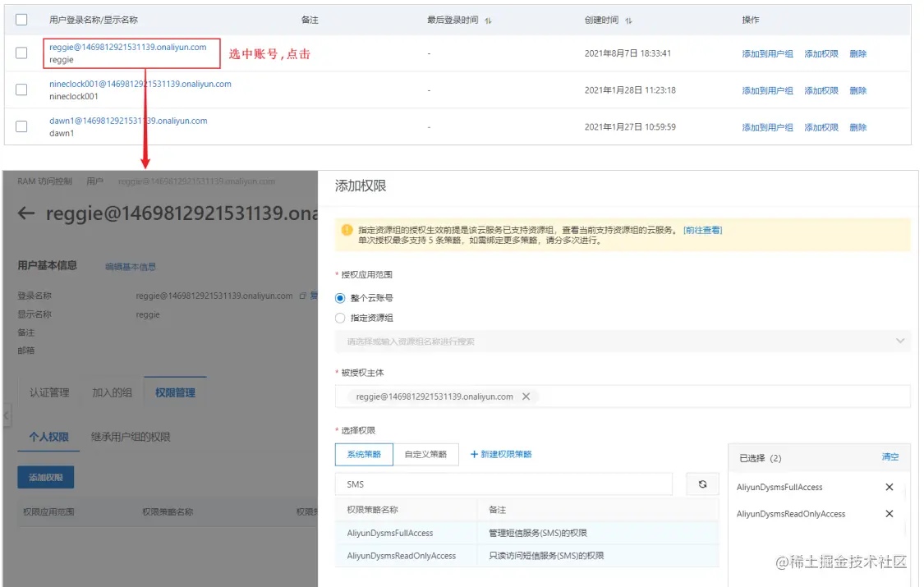Delete the nineclock001 user
This screenshot has height=587, width=924.
[x=858, y=90]
